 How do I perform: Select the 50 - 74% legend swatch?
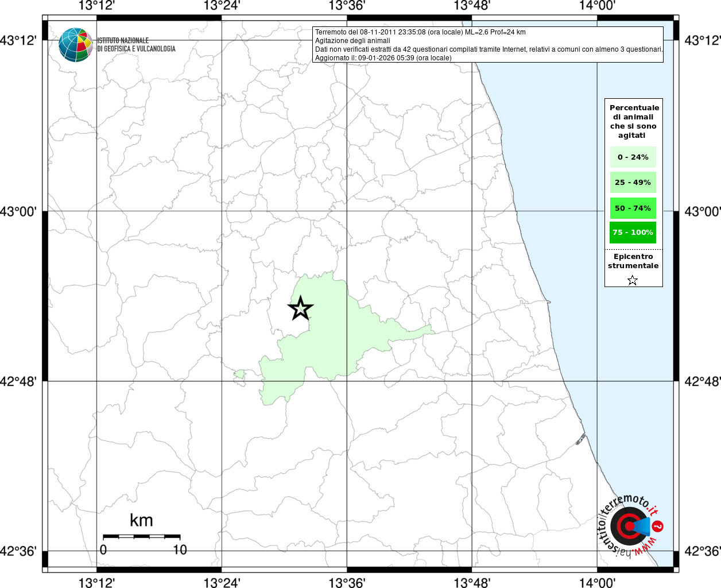coord(633,208)
